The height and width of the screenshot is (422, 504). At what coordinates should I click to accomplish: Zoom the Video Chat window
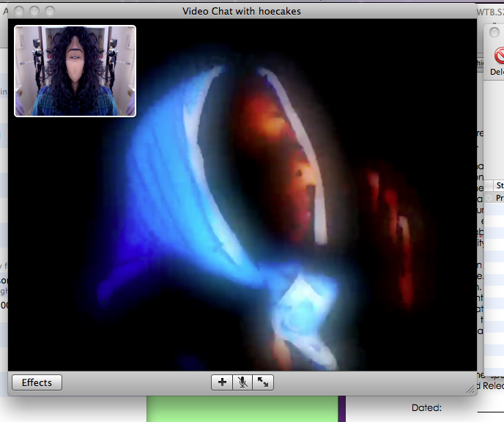(x=49, y=11)
